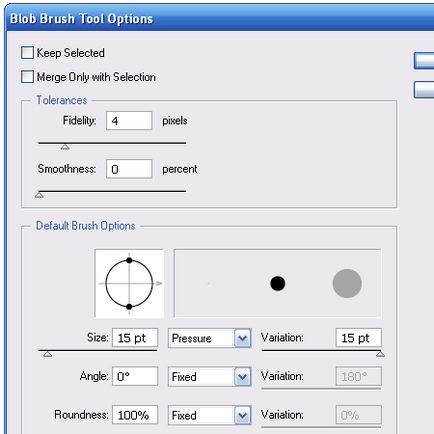Screen dimensions: 434x434
Task: Click the Size slider triangle handle
Action: coord(48,354)
